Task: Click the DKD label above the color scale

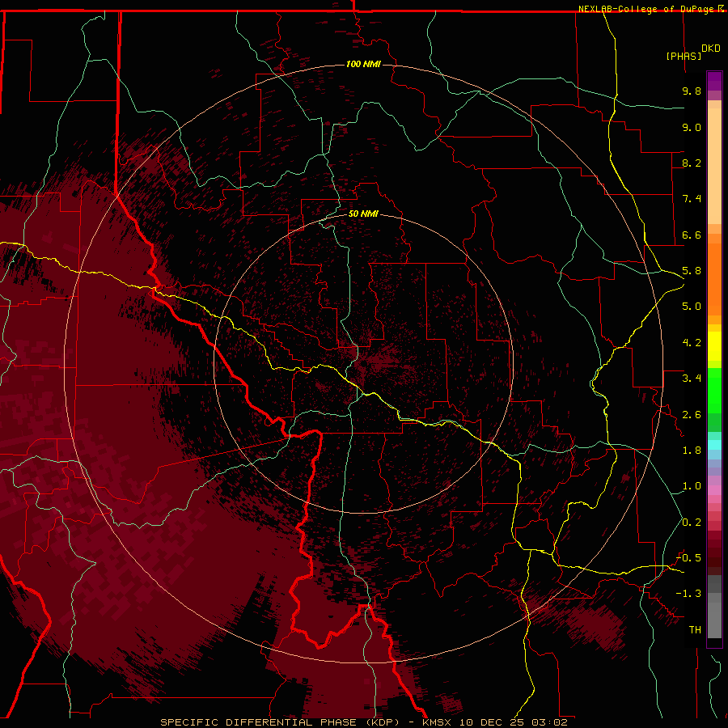Action: pos(711,49)
